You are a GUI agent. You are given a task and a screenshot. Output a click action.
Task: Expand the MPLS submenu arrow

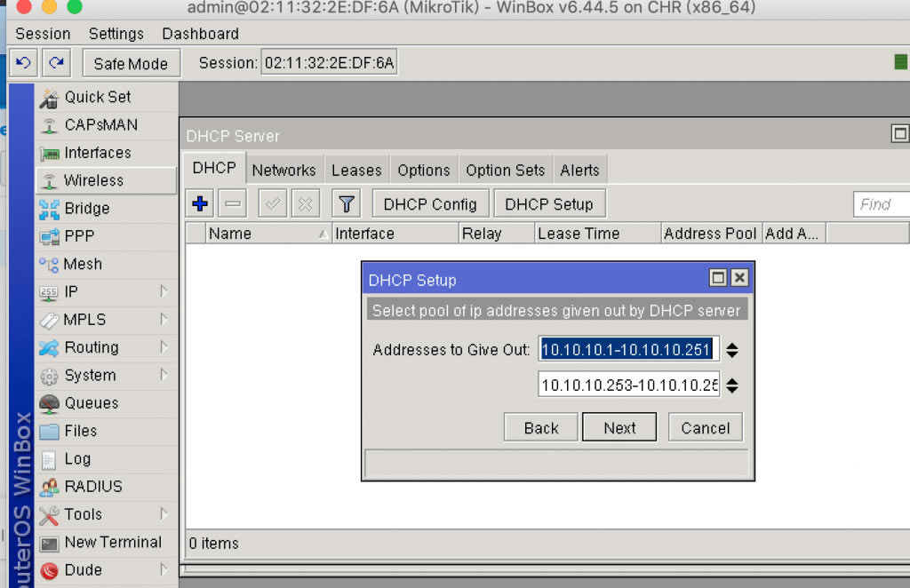[x=164, y=319]
